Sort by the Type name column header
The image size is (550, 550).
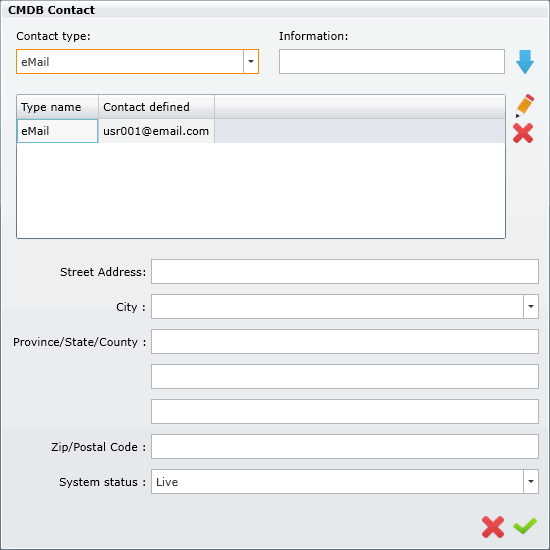click(x=58, y=107)
